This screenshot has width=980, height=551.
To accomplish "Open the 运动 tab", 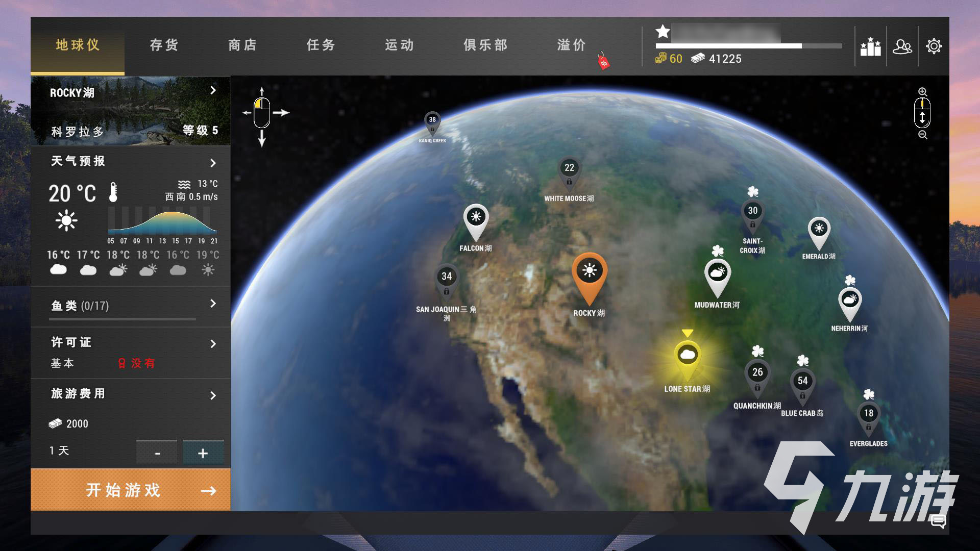I will [x=400, y=45].
